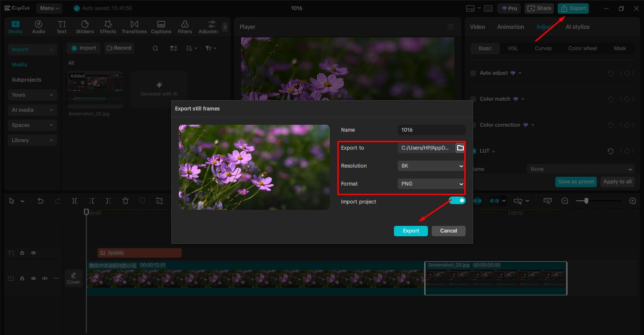The image size is (644, 335).
Task: Open the Resolution dropdown showing 8K
Action: 431,166
